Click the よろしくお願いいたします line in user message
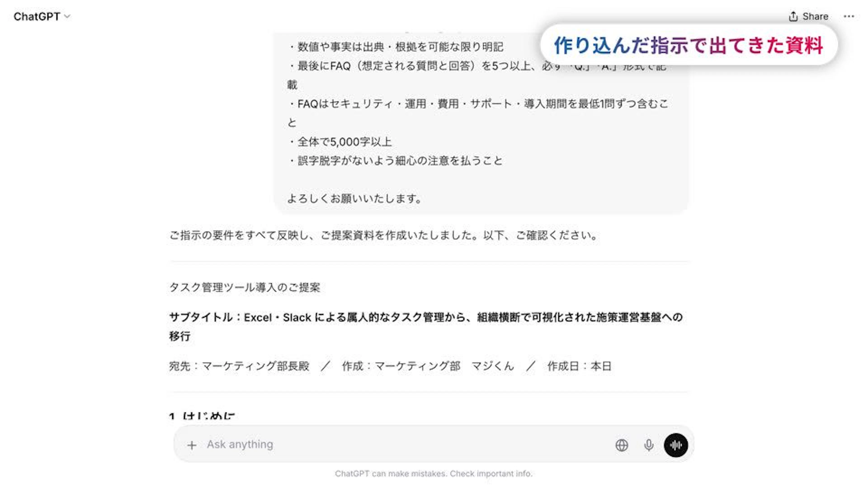Viewport: 868px width, 488px height. (x=354, y=199)
